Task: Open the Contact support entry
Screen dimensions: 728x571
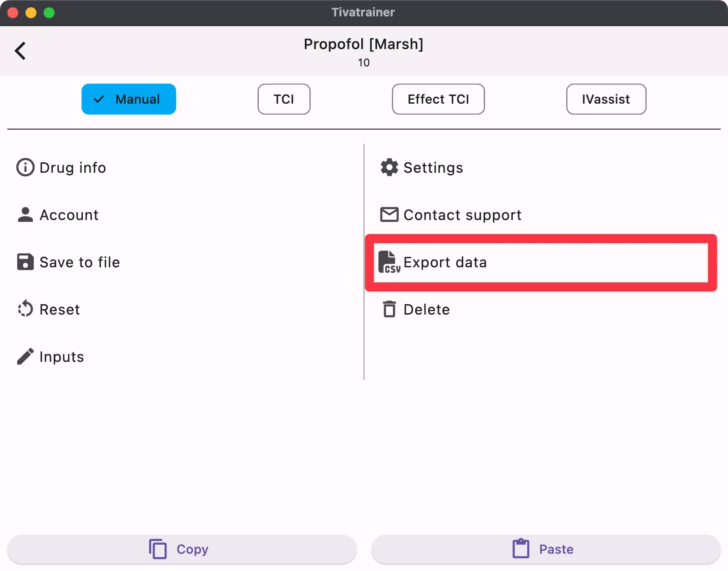Action: click(x=462, y=215)
